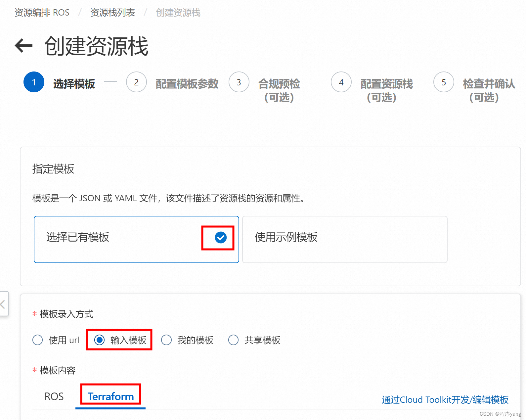Expand the collapsed left sidebar handle
The height and width of the screenshot is (420, 526).
[4, 304]
